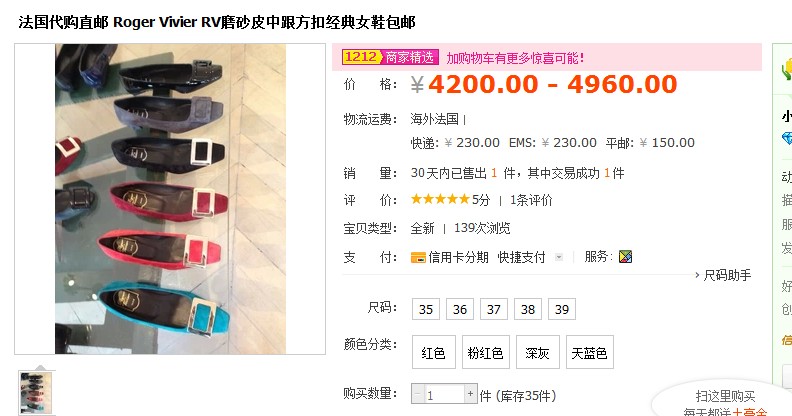The width and height of the screenshot is (792, 416).
Task: Choose the 红色 color option
Action: tap(433, 352)
